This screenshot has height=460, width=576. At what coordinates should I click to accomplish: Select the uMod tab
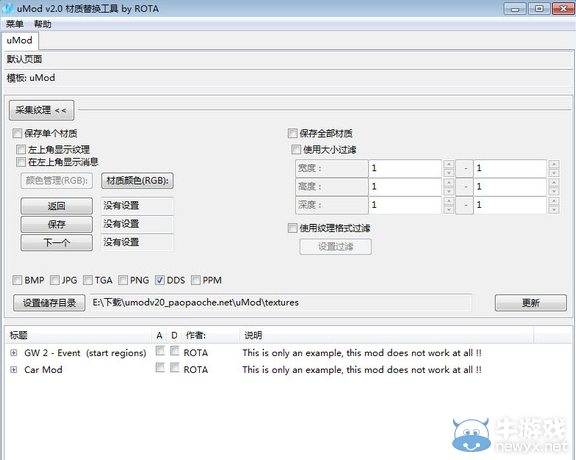coord(20,40)
